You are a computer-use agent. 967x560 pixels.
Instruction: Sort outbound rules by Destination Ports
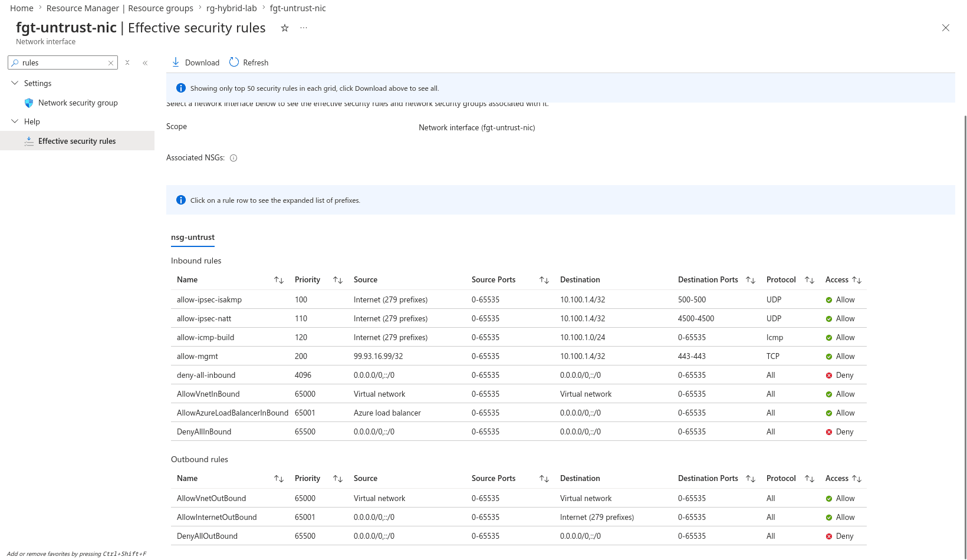(x=751, y=479)
